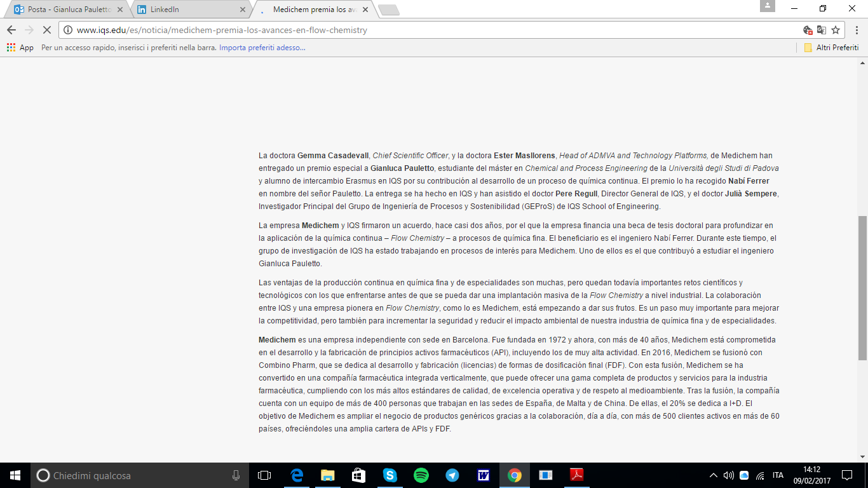
Task: Open the Windows Store taskbar icon
Action: pyautogui.click(x=359, y=475)
